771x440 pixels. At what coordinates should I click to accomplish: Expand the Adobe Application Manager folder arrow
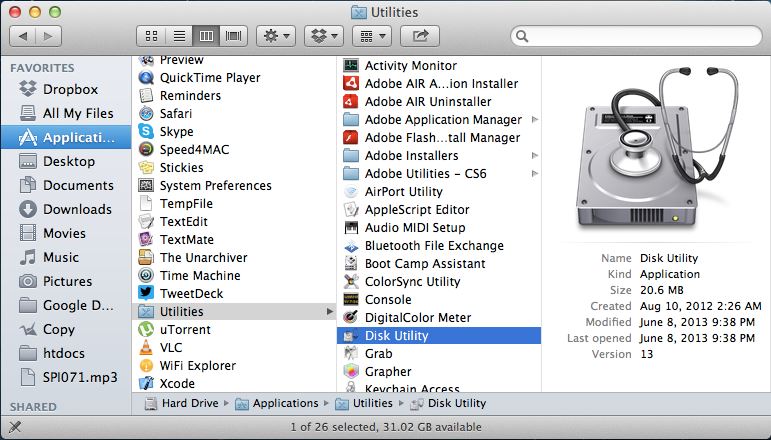coord(534,119)
